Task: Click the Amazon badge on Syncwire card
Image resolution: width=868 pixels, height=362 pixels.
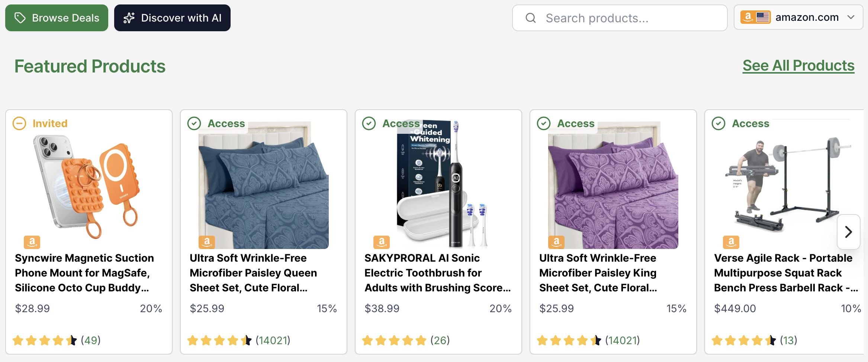Action: 32,242
